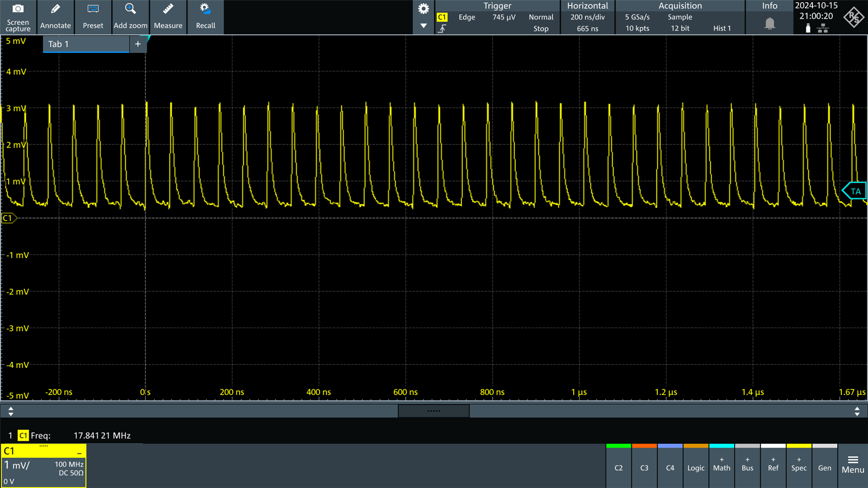Image resolution: width=868 pixels, height=488 pixels.
Task: Open the Gen generator
Action: click(824, 466)
